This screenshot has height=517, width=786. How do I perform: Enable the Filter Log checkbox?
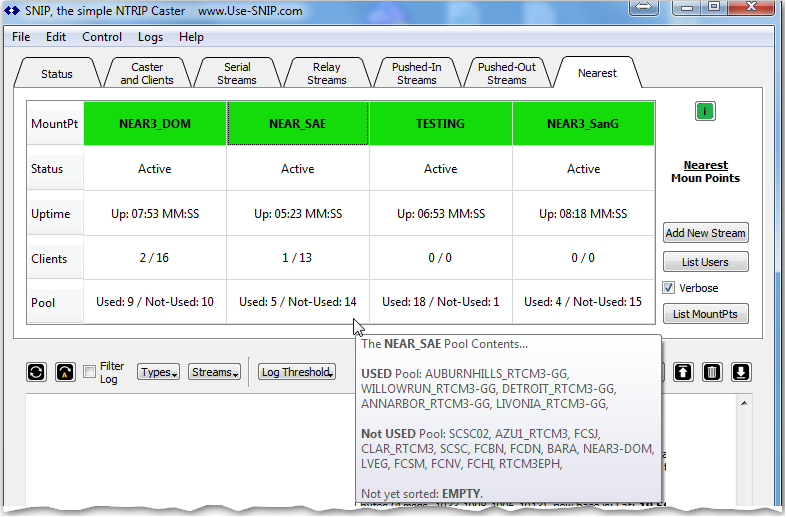click(x=90, y=372)
